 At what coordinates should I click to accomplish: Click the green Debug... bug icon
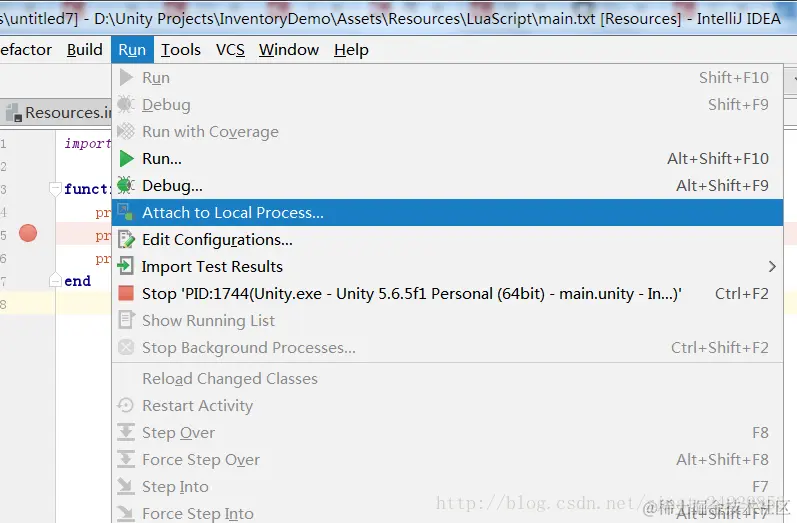coord(126,186)
